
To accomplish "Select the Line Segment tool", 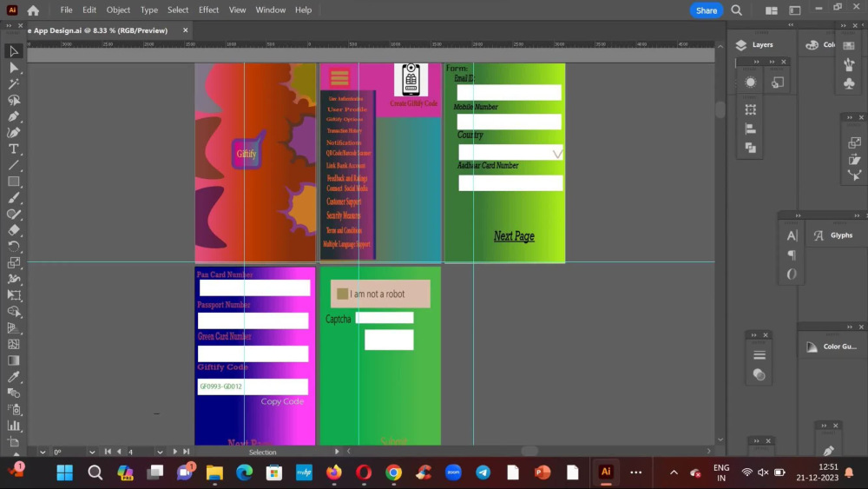I will coord(14,165).
